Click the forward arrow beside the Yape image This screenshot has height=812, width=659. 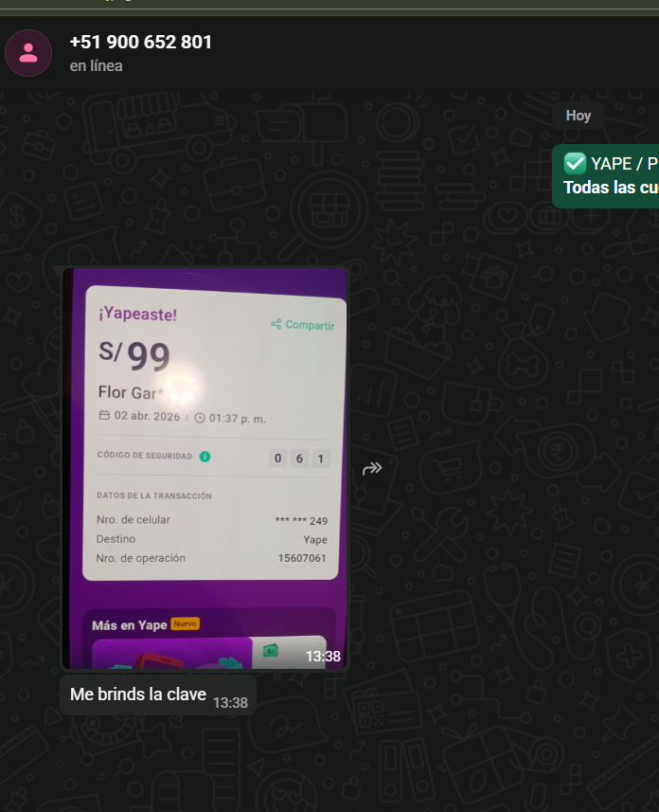point(372,469)
